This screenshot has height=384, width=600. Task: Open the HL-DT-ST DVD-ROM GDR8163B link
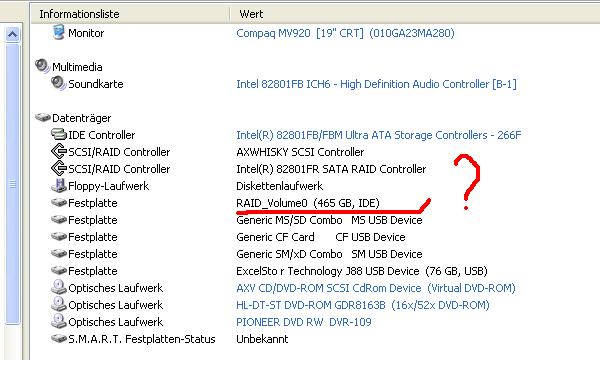pos(363,305)
